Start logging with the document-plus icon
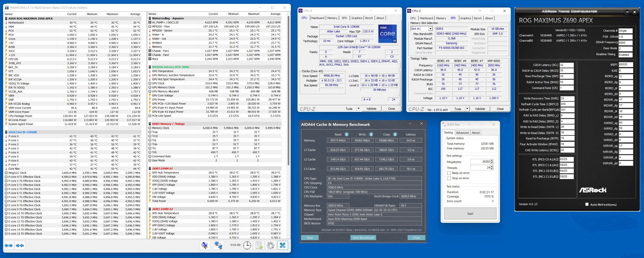The width and height of the screenshot is (644, 258). tap(259, 245)
